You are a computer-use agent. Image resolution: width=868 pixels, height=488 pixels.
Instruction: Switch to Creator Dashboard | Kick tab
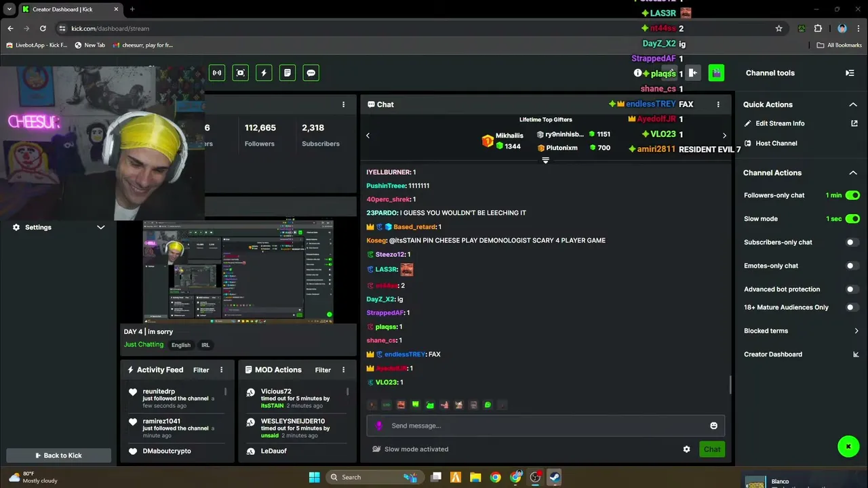coord(70,9)
